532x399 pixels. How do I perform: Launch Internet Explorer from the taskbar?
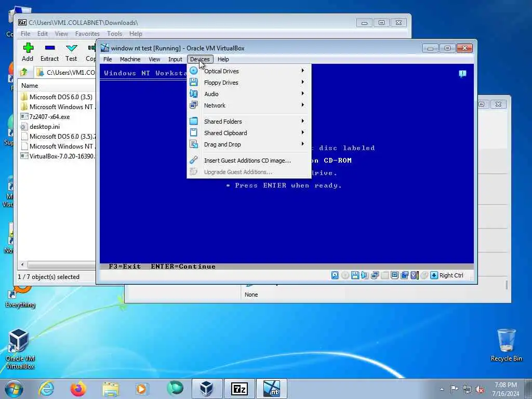tap(46, 389)
